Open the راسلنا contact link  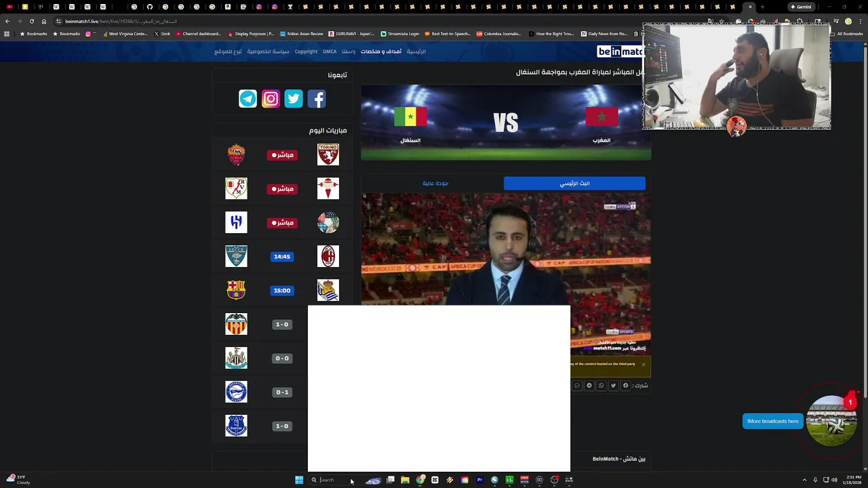[349, 52]
